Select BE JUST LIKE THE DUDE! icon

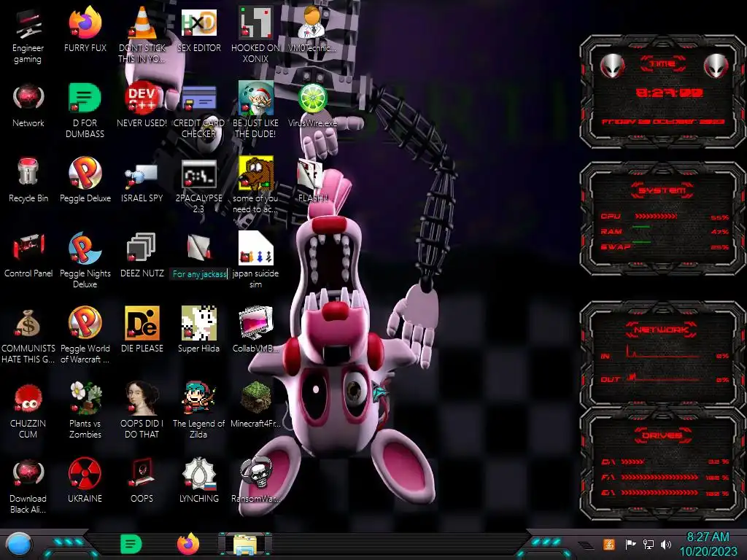point(256,98)
